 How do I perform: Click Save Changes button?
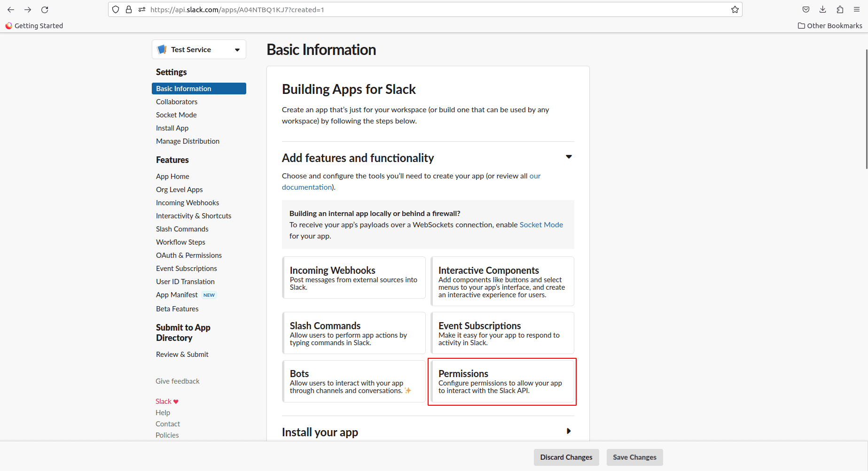[634, 457]
